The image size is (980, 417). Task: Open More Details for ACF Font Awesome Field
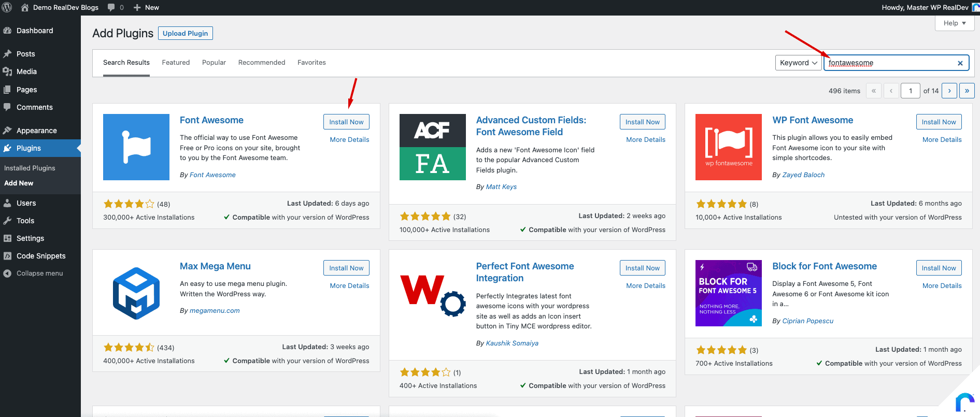coord(646,139)
